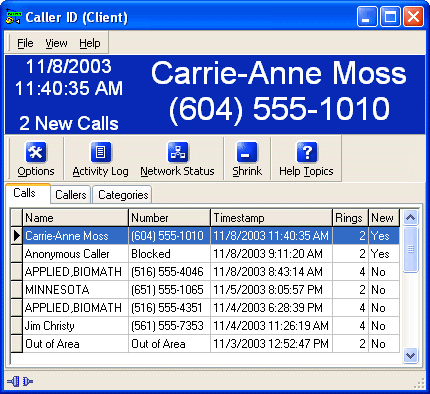Sort by the New column header
430x394 pixels.
pyautogui.click(x=384, y=218)
